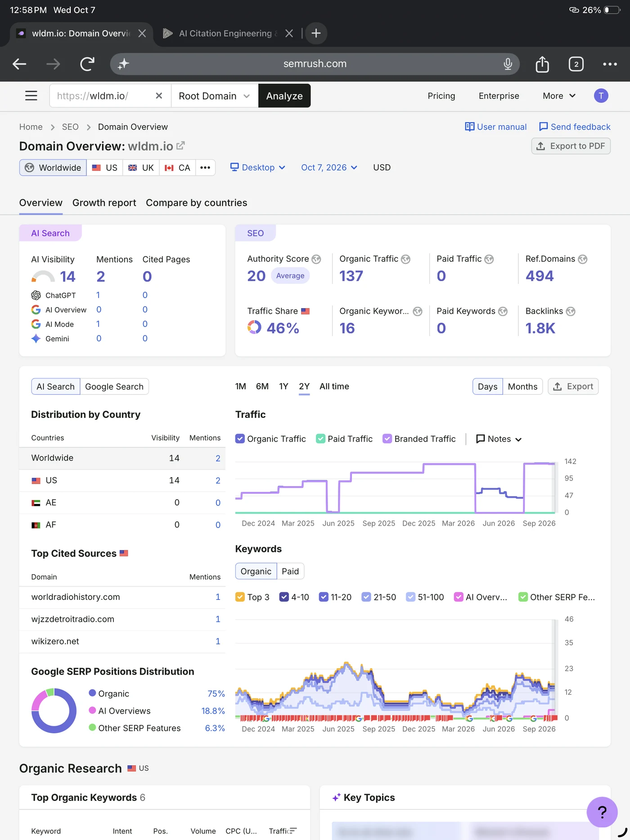Viewport: 630px width, 840px height.
Task: Toggle the Branded Traffic checkbox
Action: pyautogui.click(x=387, y=438)
